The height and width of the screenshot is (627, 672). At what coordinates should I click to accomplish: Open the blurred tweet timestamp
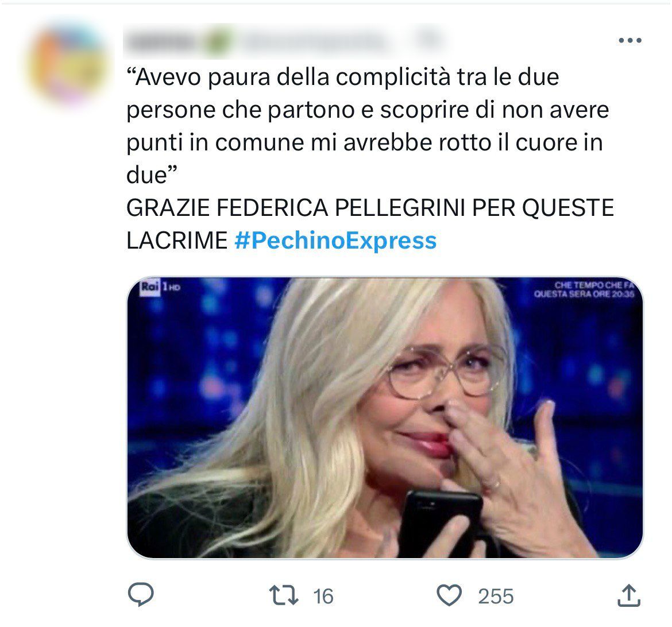(428, 40)
